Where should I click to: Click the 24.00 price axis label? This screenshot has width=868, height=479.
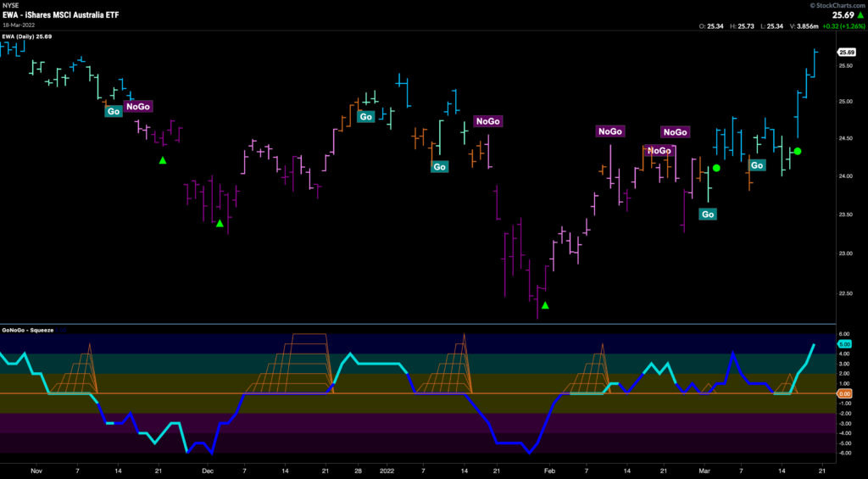coord(845,176)
